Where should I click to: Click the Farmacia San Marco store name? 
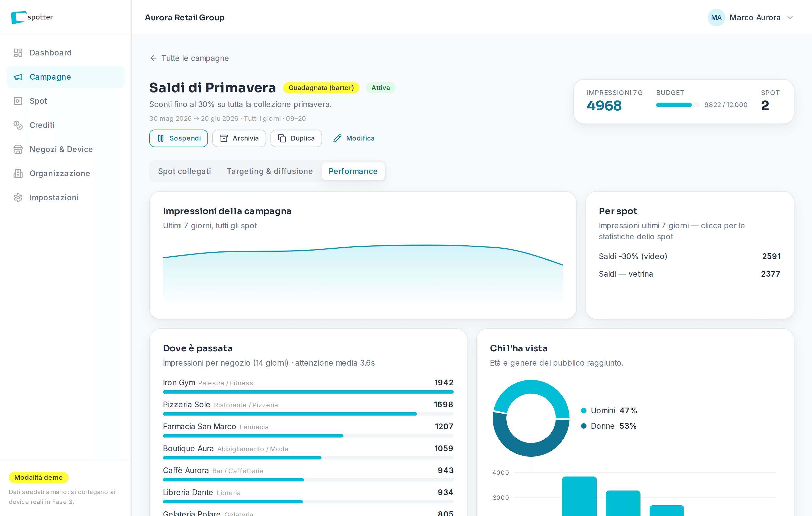[199, 427]
